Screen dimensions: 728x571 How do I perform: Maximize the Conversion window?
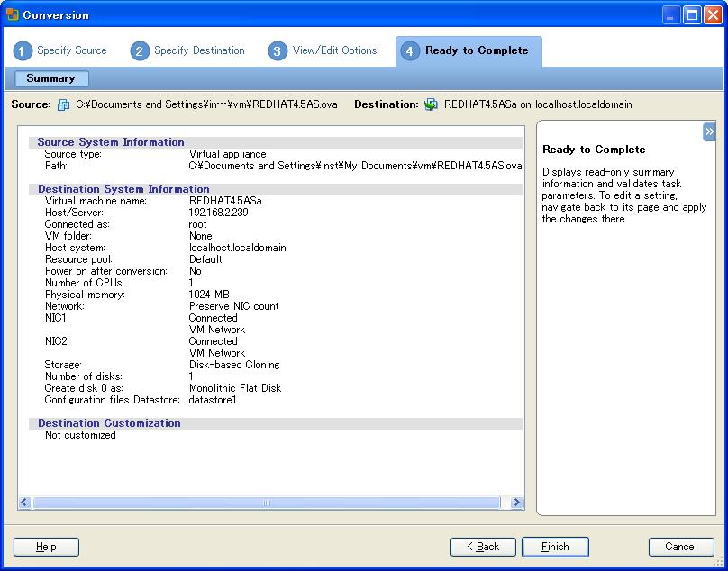(x=692, y=15)
